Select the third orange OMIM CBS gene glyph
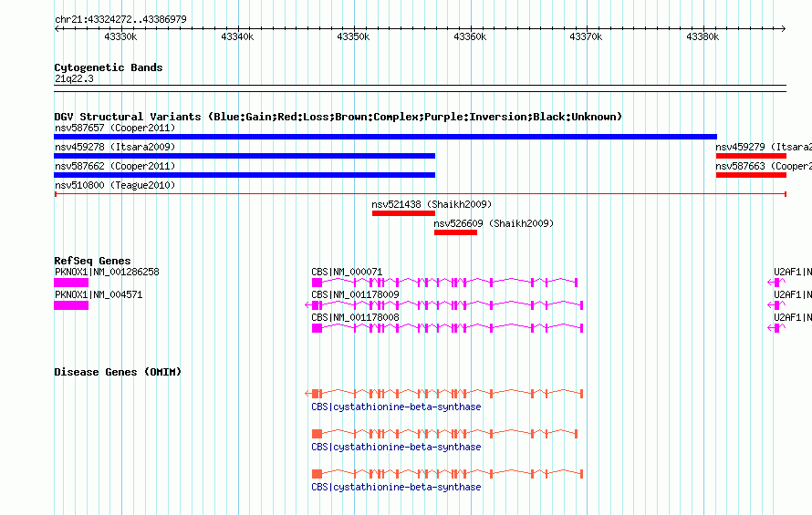 click(x=447, y=474)
